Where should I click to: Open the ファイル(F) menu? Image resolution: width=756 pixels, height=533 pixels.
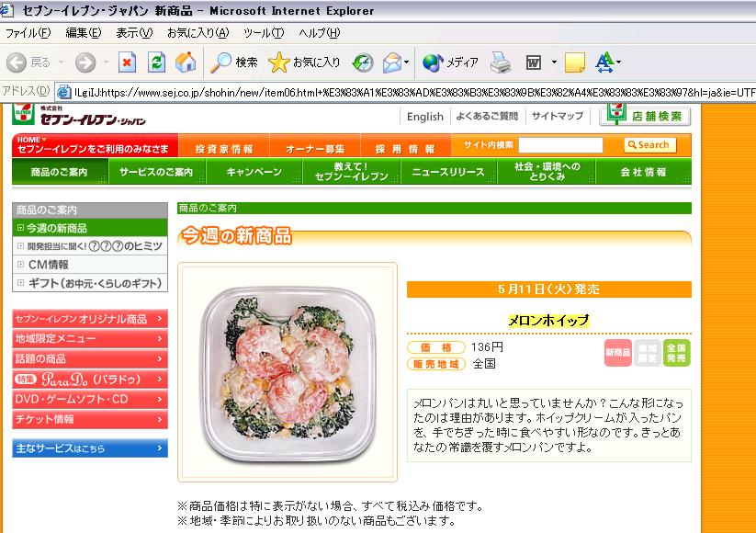[28, 33]
